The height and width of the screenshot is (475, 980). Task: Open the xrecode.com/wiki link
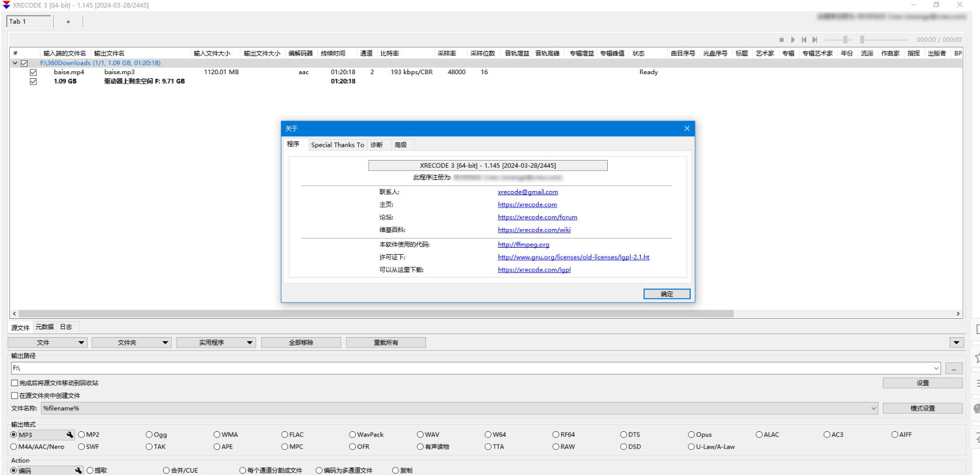(x=534, y=230)
